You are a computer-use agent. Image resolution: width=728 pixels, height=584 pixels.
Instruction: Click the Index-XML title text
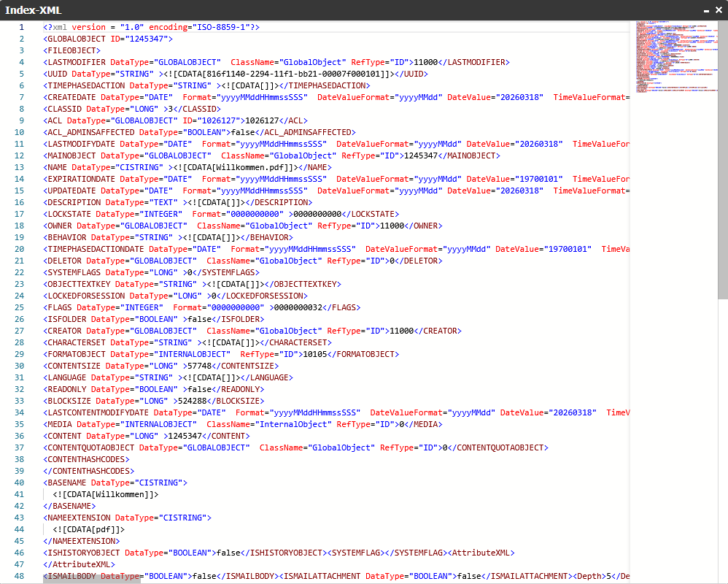(x=34, y=11)
